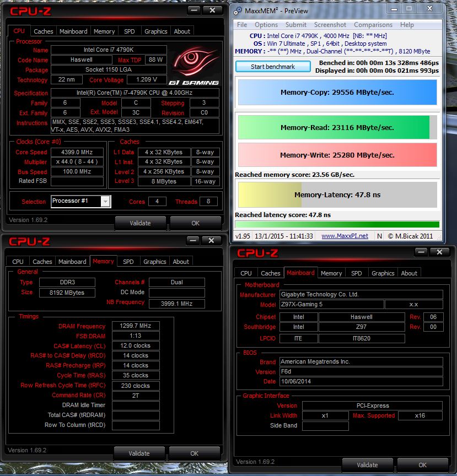457x476 pixels.
Task: Close the top CPU-Z window
Action: [x=212, y=10]
